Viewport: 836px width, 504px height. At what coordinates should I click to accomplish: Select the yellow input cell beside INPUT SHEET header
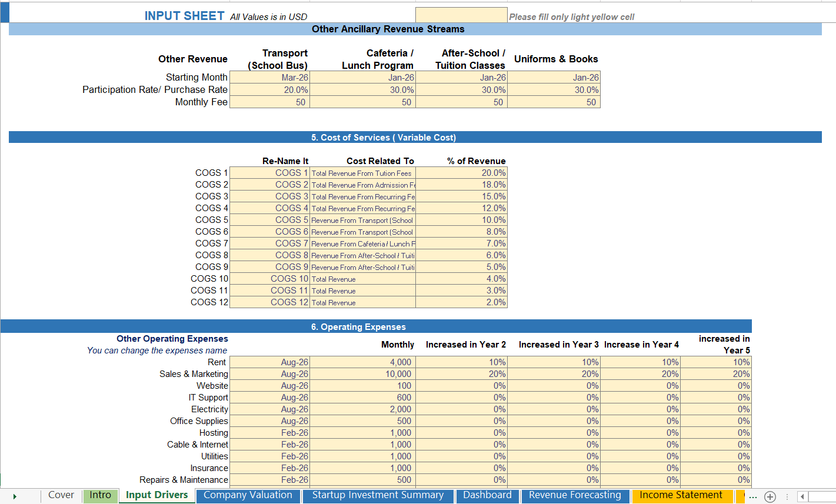click(461, 14)
